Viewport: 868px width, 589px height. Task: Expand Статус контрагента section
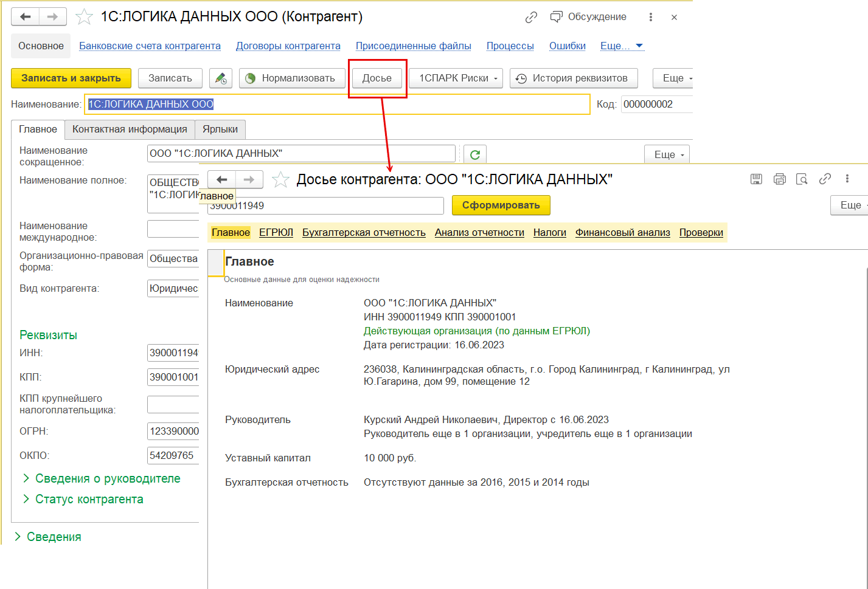coord(83,499)
